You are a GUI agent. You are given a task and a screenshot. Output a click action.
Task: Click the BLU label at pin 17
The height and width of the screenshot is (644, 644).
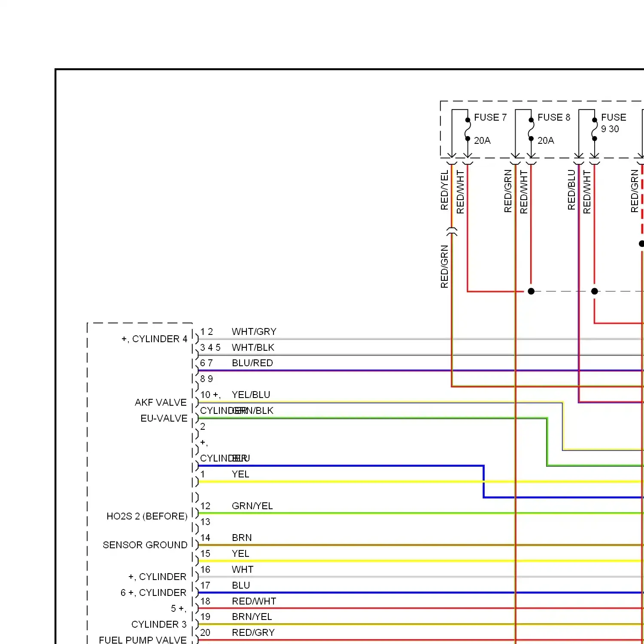click(x=241, y=585)
